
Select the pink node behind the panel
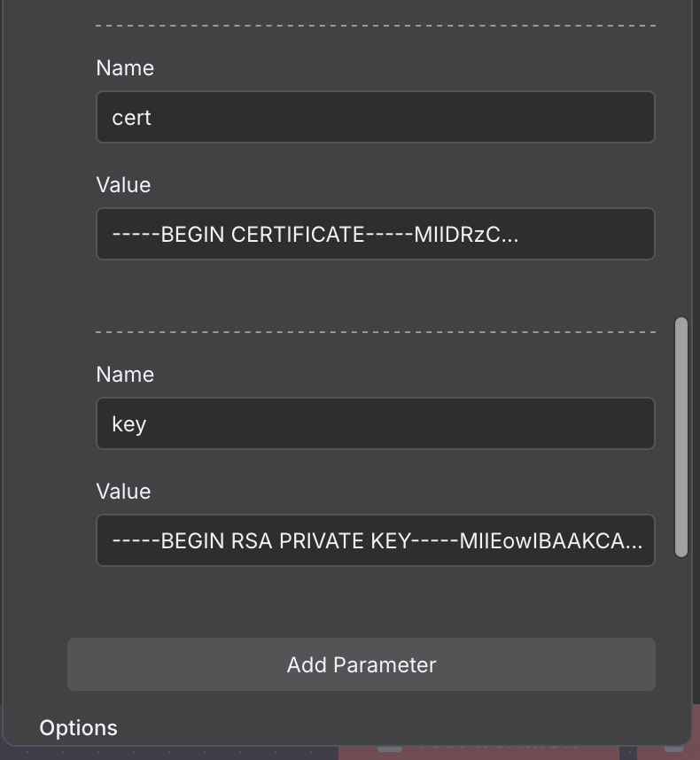point(478,752)
